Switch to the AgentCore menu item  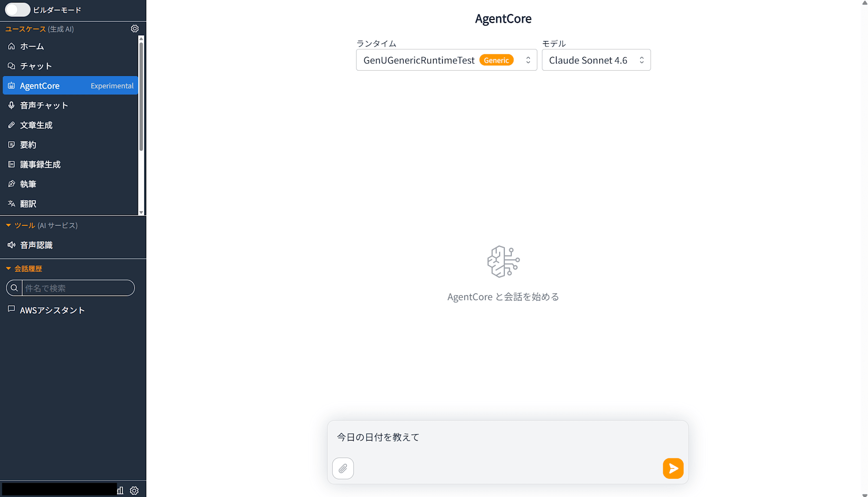point(39,85)
